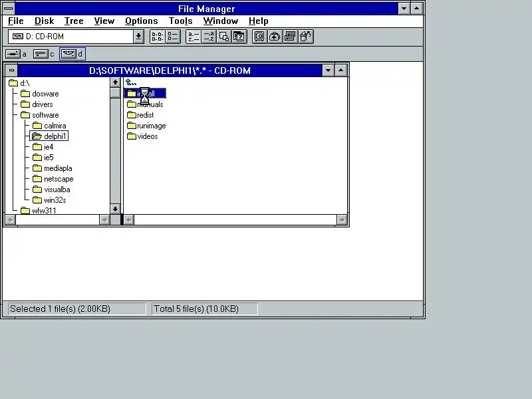Click tree pane scroll right arrow
The image size is (532, 399).
point(104,220)
